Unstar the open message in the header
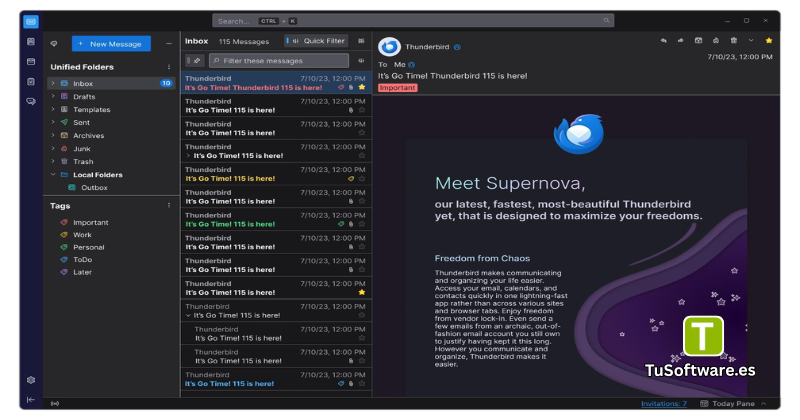The image size is (800, 420). 769,40
